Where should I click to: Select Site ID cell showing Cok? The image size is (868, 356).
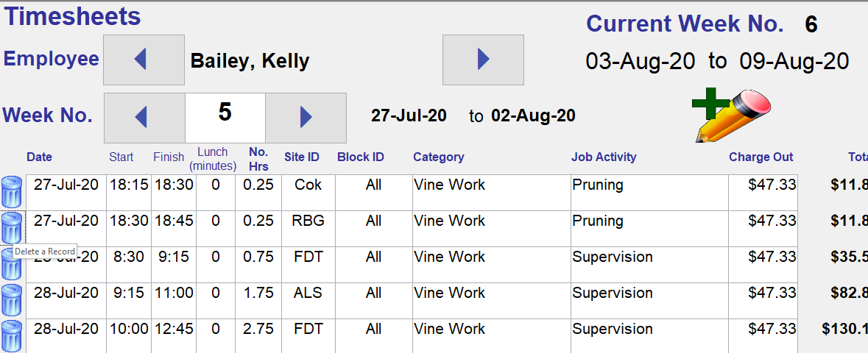pyautogui.click(x=308, y=185)
